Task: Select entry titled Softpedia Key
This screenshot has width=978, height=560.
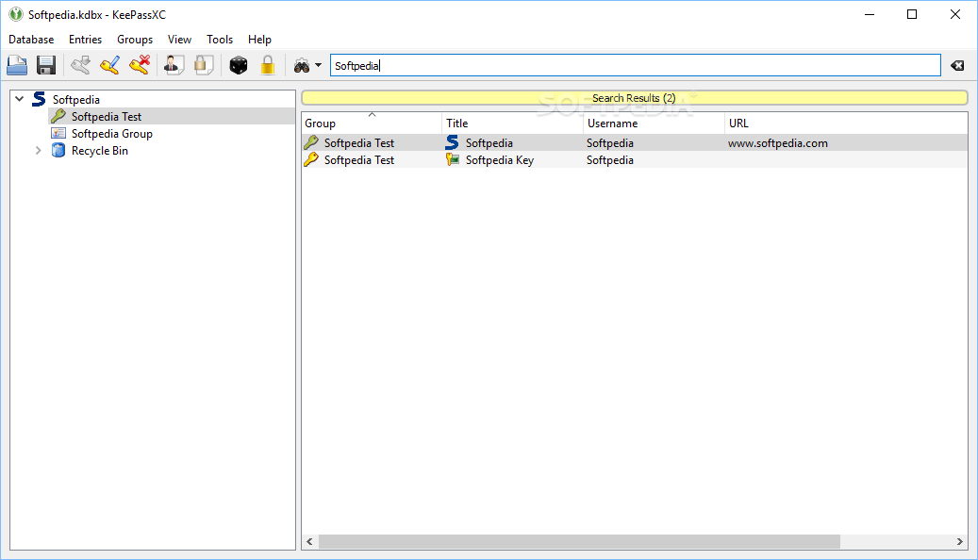Action: point(500,160)
